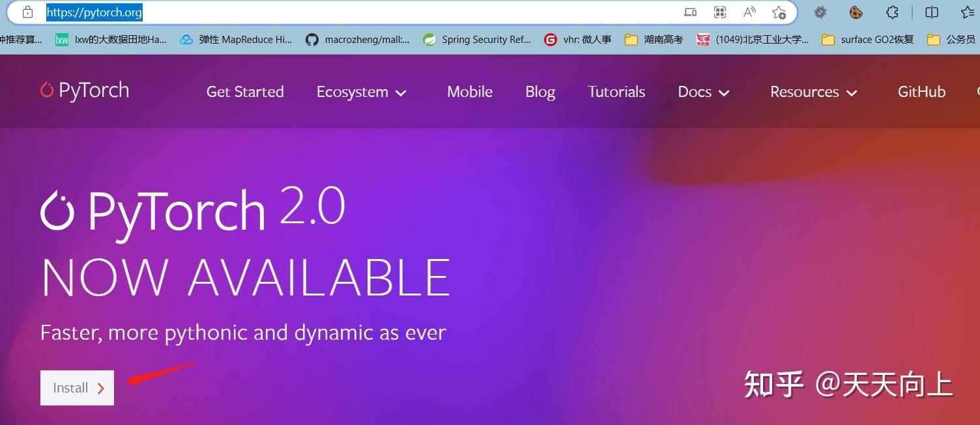This screenshot has width=980, height=425.
Task: Open the Spring Security Ref bookmark
Action: (476, 40)
